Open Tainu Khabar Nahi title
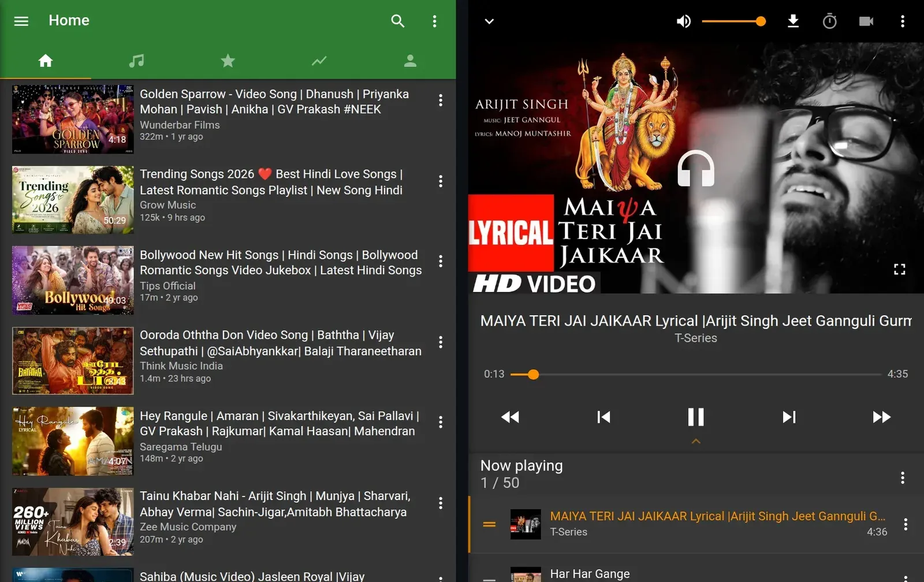924x582 pixels. (275, 503)
